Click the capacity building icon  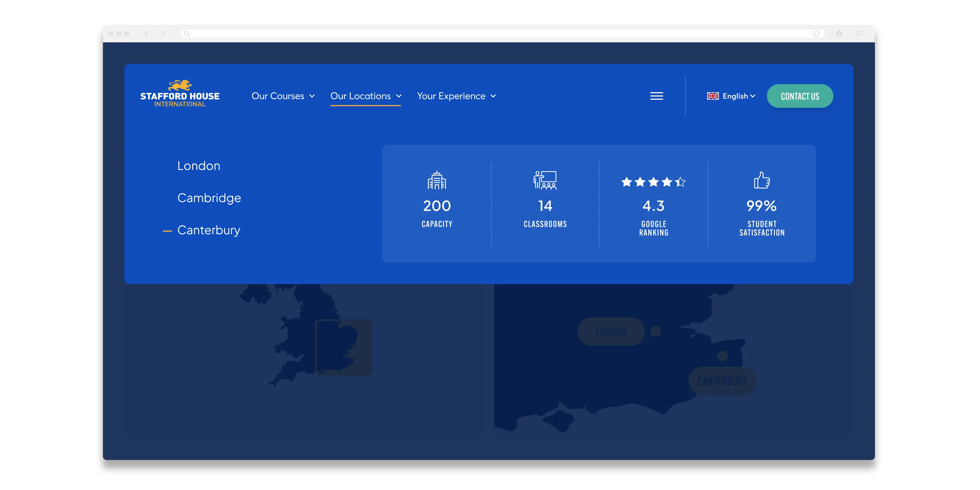(437, 180)
